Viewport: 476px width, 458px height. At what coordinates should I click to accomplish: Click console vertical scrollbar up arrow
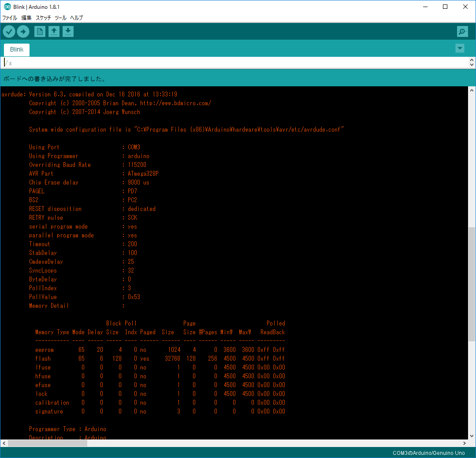472,90
